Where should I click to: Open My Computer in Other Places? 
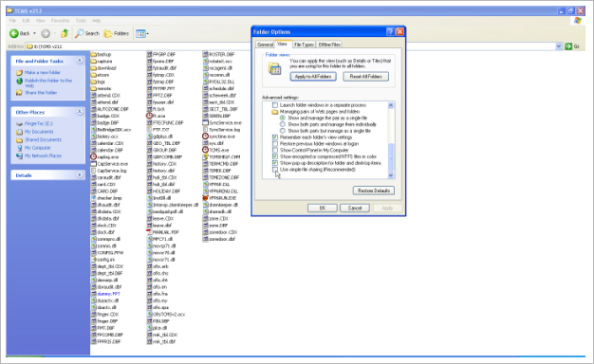[38, 148]
